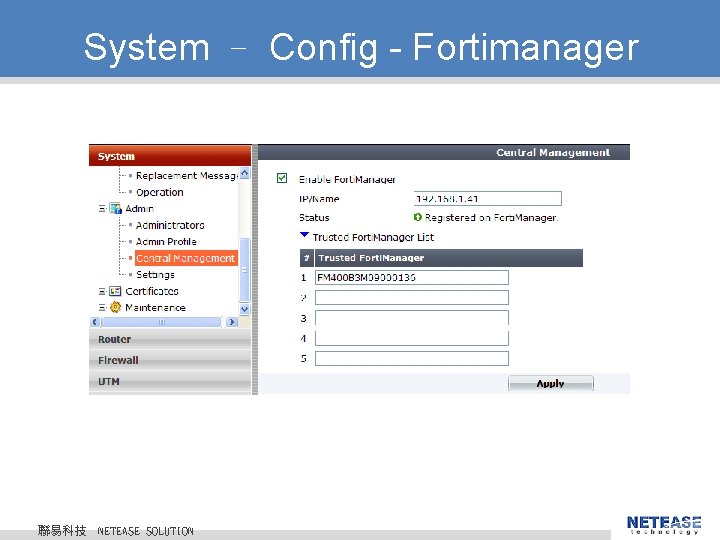Click the Certificates icon in tree
720x540 pixels.
[x=115, y=291]
